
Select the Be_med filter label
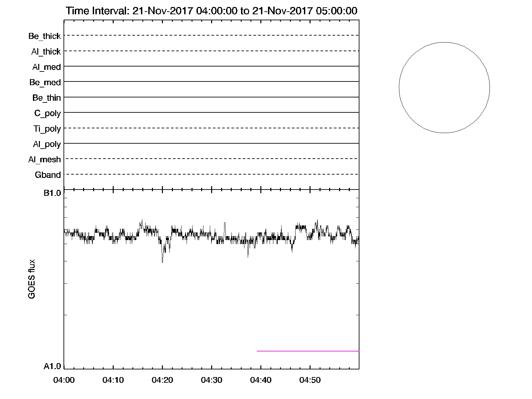tap(45, 82)
